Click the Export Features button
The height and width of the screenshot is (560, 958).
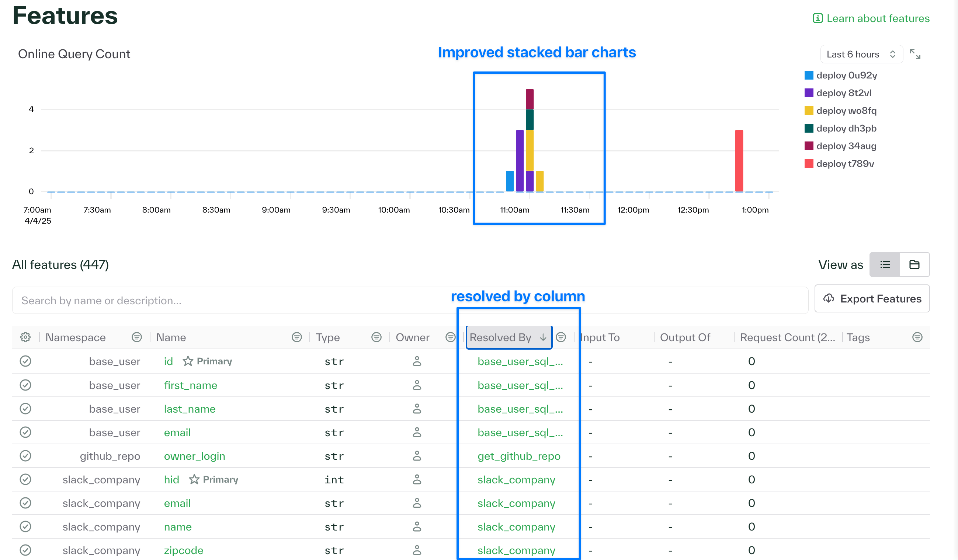(x=872, y=299)
